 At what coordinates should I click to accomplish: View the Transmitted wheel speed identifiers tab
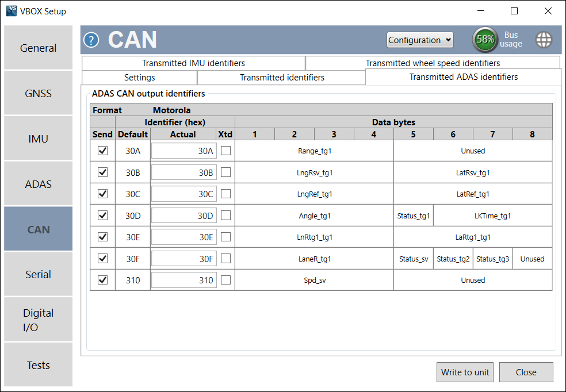[433, 63]
